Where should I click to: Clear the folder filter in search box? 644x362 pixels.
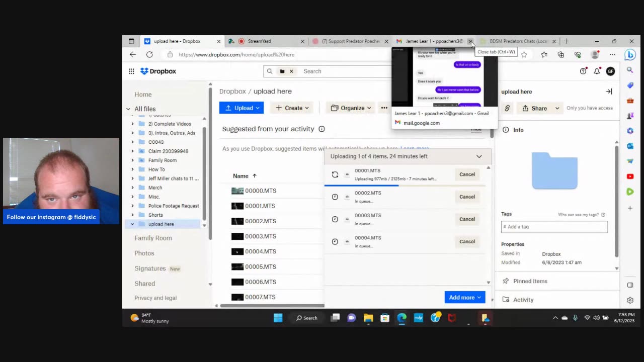tap(291, 71)
